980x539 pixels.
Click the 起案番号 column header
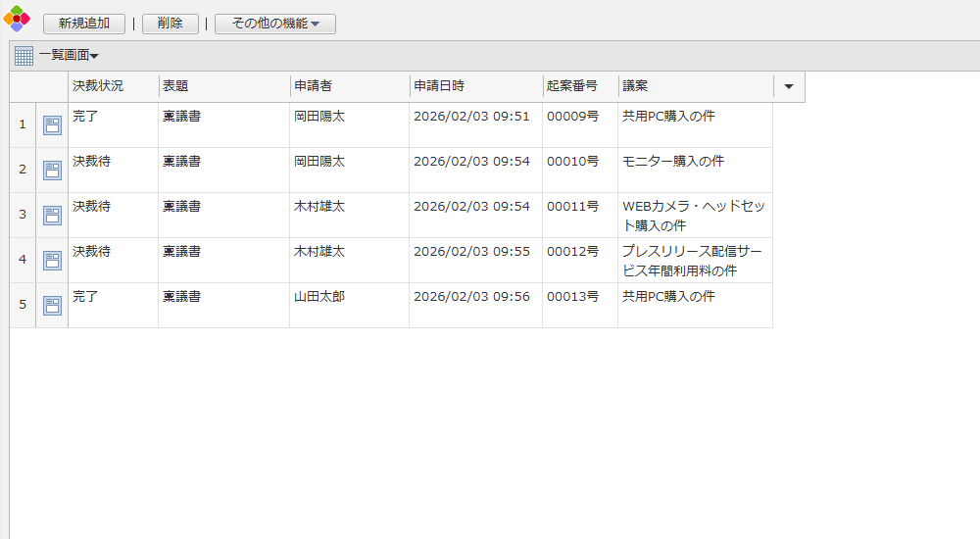click(x=571, y=86)
